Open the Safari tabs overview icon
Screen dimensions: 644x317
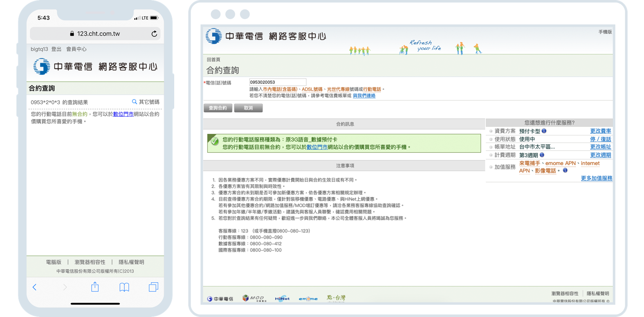[x=153, y=287]
